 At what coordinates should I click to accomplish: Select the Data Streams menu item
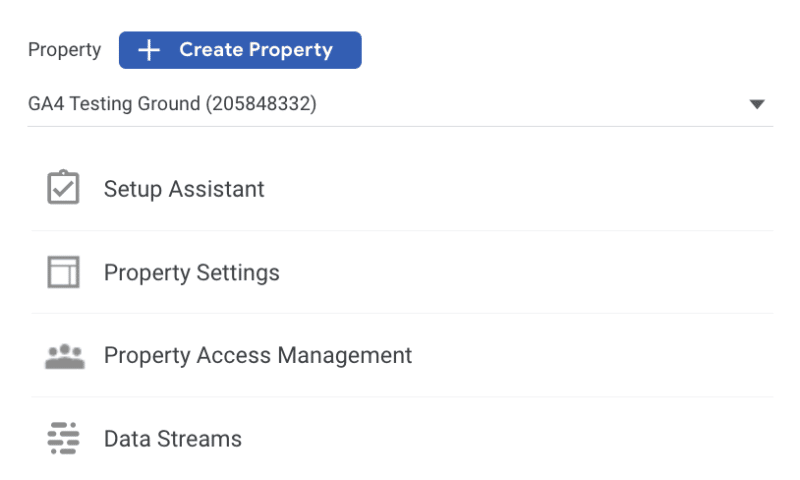pos(173,438)
